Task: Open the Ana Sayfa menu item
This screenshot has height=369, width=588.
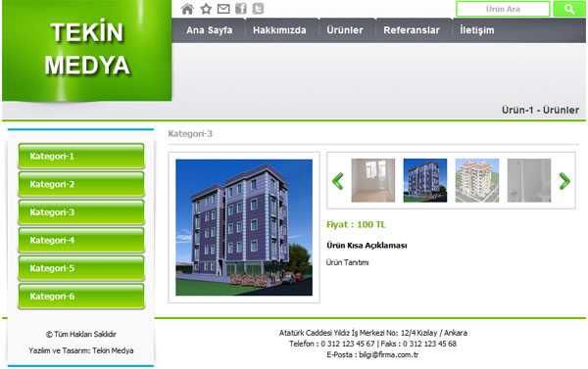Action: pos(210,30)
